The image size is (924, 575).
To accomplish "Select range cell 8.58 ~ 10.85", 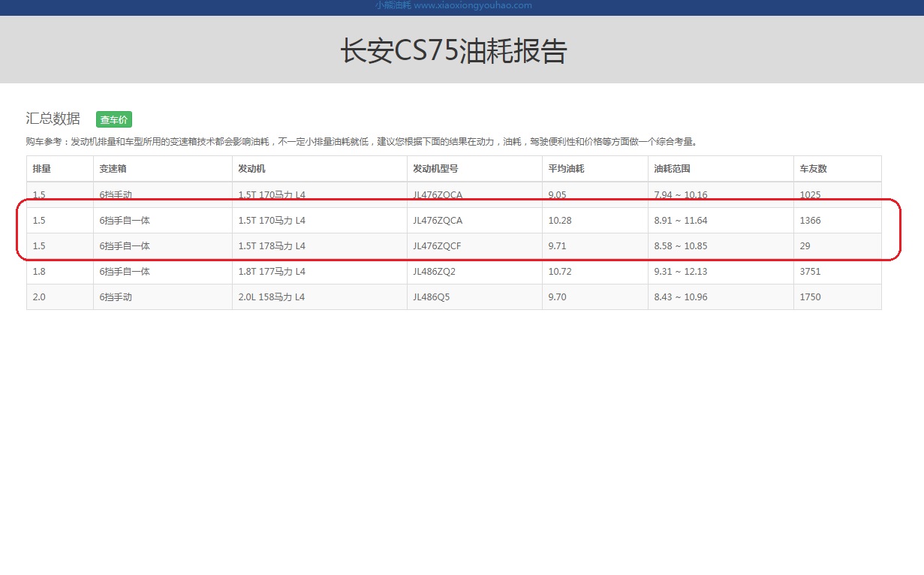I will click(681, 246).
